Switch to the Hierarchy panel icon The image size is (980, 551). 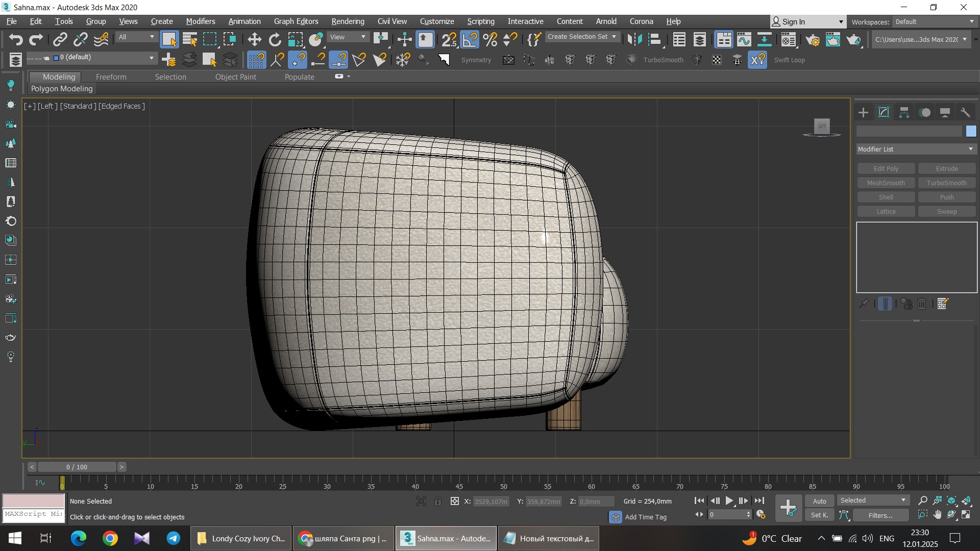pos(904,113)
